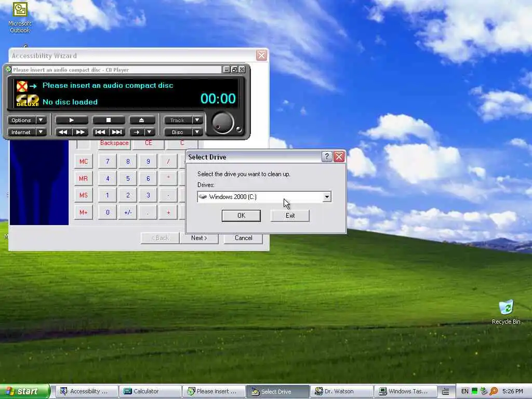Click the EN language indicator in tray
The width and height of the screenshot is (532, 399).
coord(464,391)
